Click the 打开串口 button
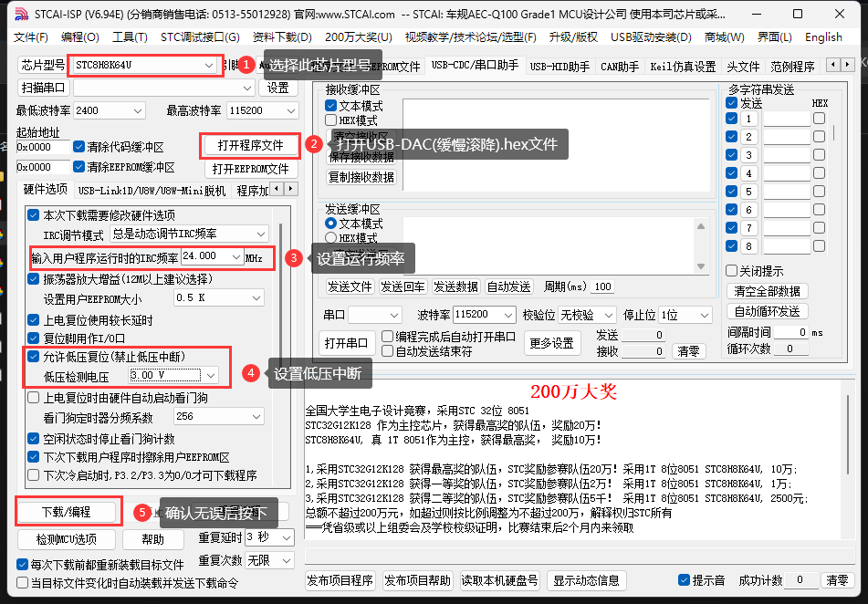 346,343
